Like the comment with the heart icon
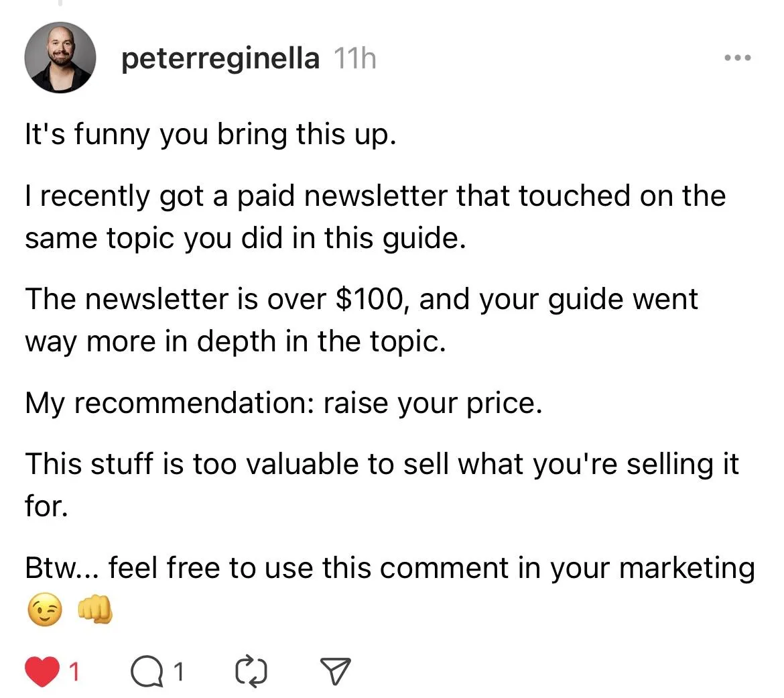The image size is (784, 698). (42, 671)
